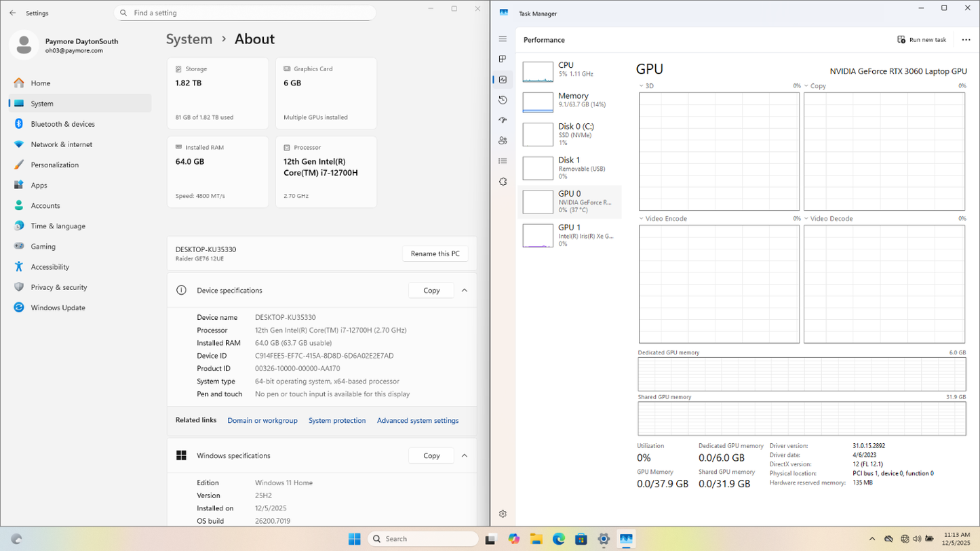
Task: Open Task Manager settings gear
Action: 503,514
